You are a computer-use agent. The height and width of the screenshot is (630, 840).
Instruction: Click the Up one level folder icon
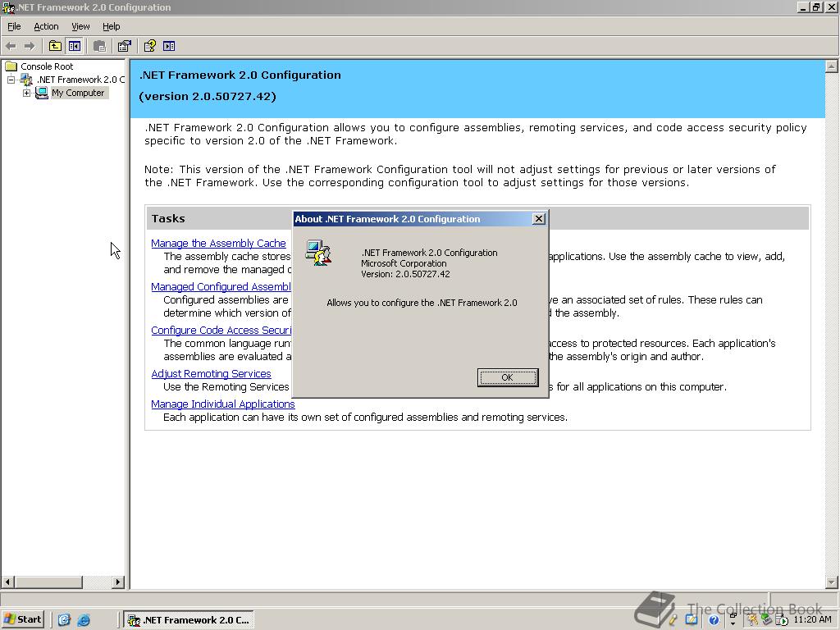(x=55, y=46)
